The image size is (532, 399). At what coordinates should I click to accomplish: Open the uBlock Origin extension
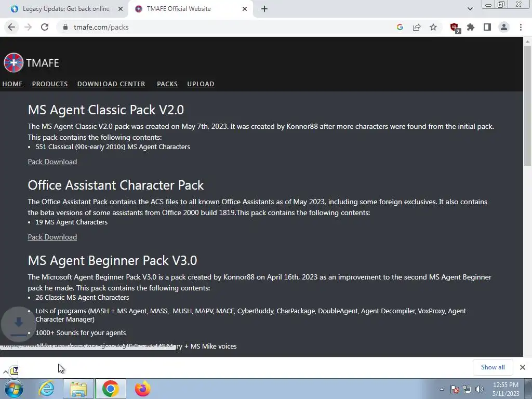455,28
